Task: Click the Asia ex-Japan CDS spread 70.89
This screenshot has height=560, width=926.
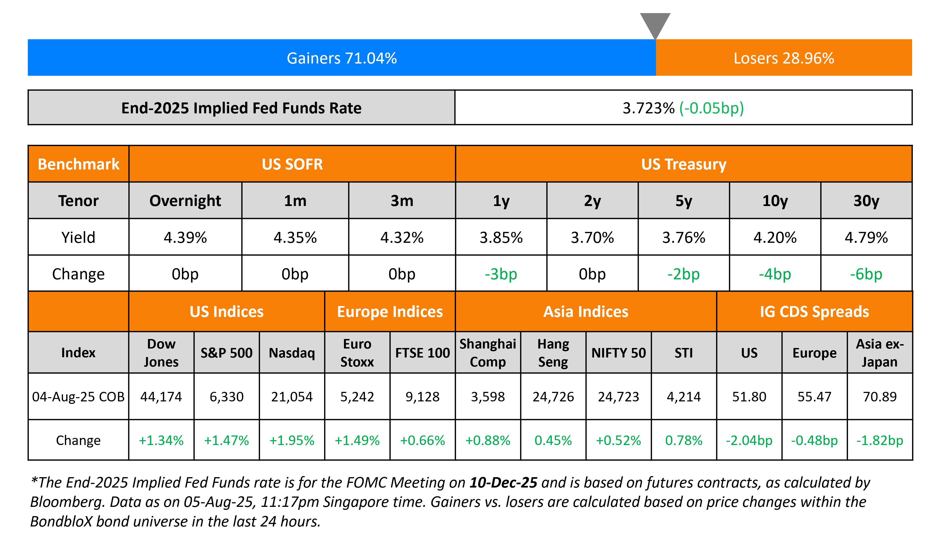Action: point(880,396)
